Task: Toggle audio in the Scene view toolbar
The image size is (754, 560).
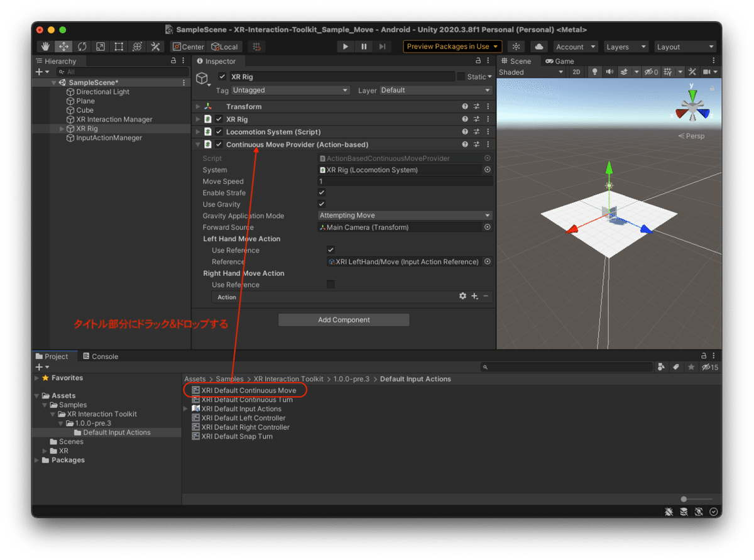Action: (609, 72)
